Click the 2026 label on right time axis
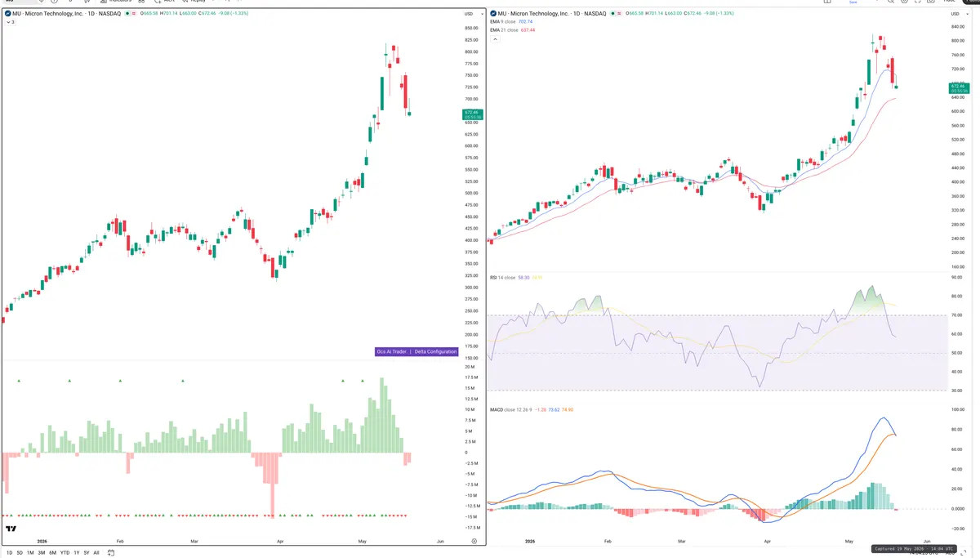Image resolution: width=980 pixels, height=558 pixels. coord(529,541)
